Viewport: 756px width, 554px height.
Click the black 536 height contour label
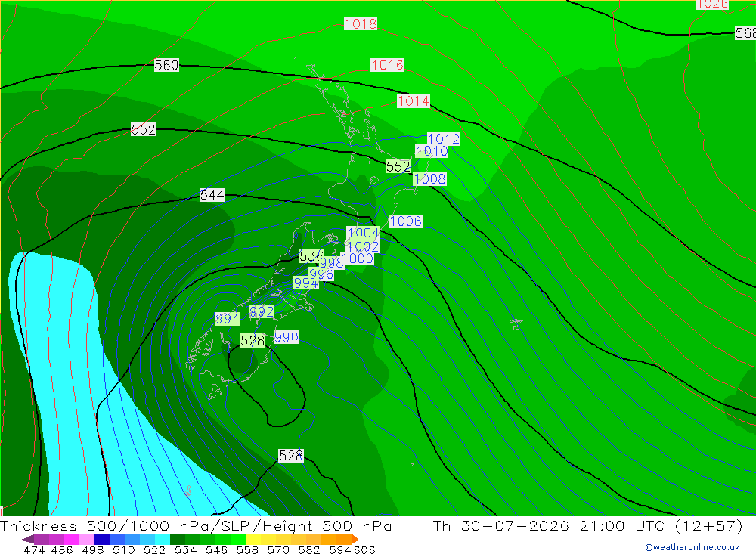tap(309, 256)
